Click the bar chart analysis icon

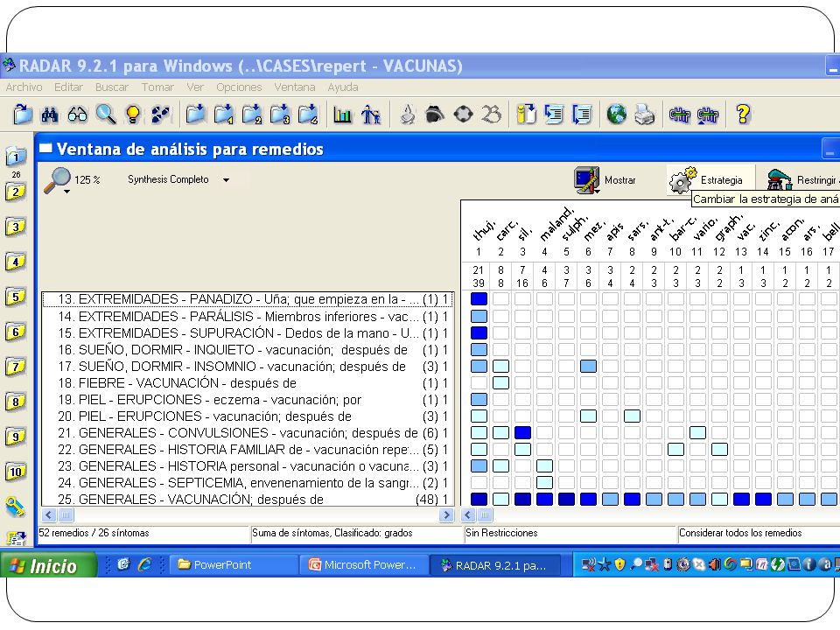click(x=342, y=115)
